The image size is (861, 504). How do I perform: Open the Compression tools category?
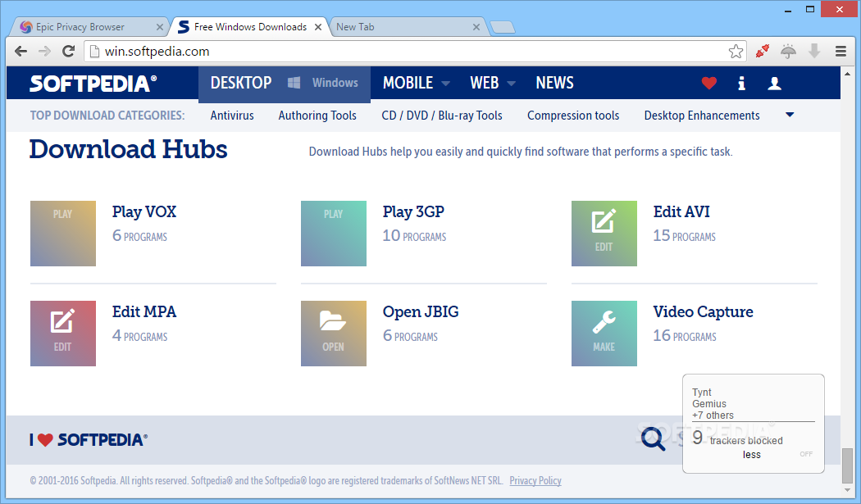click(x=573, y=116)
